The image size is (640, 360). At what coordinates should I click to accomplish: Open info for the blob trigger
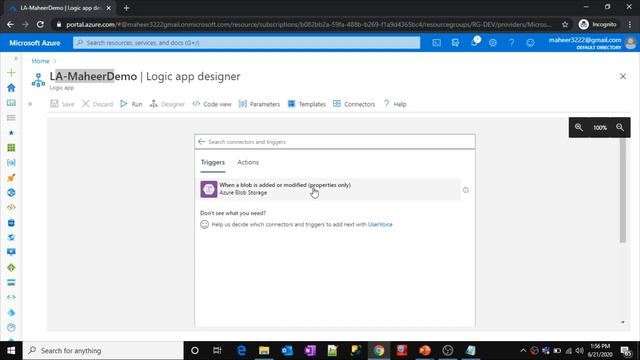click(466, 190)
